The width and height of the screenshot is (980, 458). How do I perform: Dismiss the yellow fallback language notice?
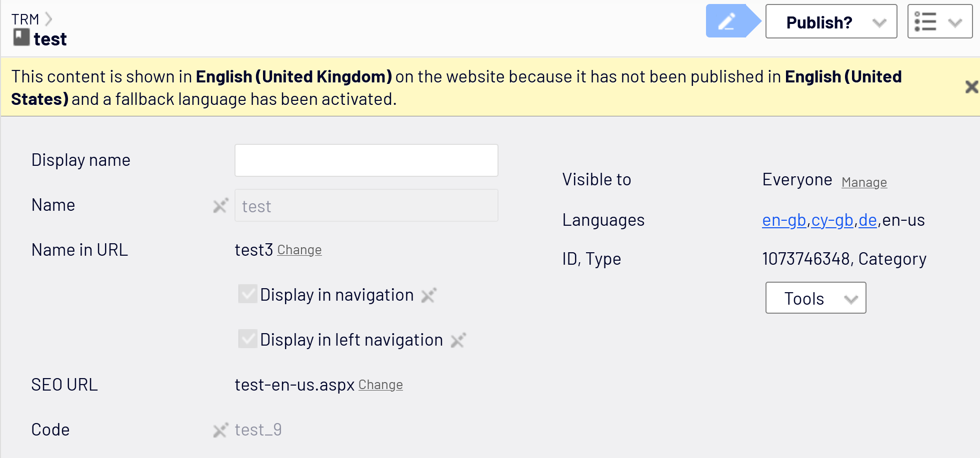[x=971, y=87]
